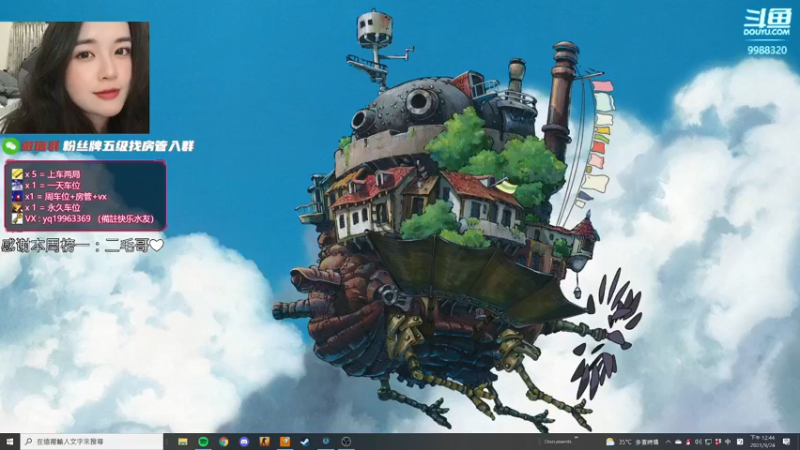Open Steam from the taskbar
Image resolution: width=800 pixels, height=450 pixels.
[305, 441]
